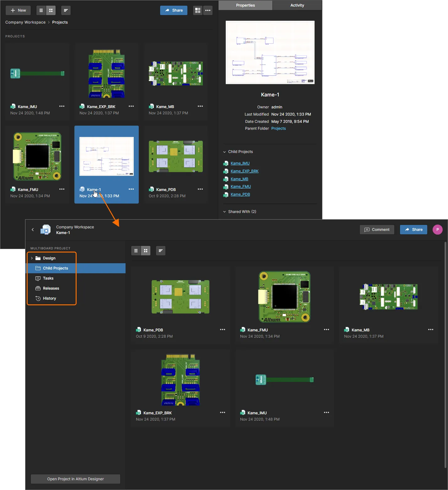Screen dimensions: 448x490
Task: Select Design in the project navigation
Action: pos(49,258)
